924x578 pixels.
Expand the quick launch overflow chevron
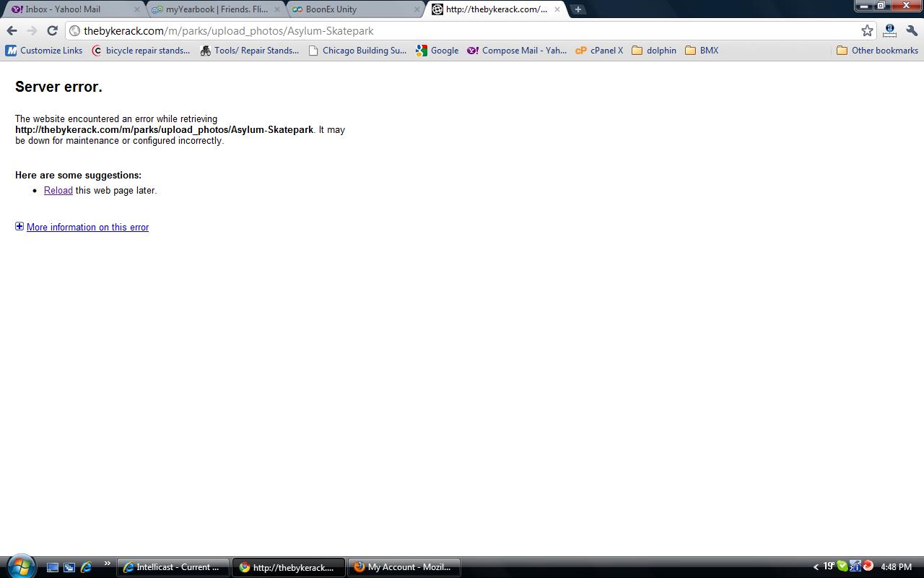coord(108,564)
